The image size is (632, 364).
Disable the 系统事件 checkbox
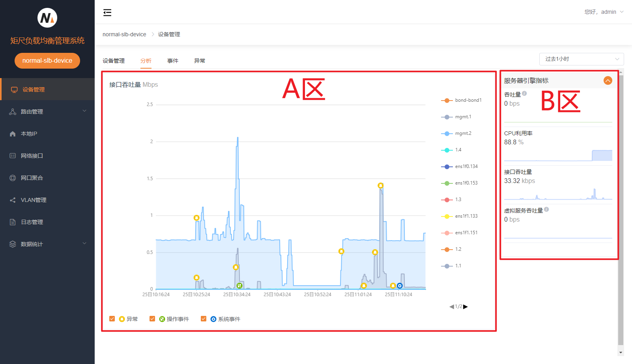click(x=204, y=319)
